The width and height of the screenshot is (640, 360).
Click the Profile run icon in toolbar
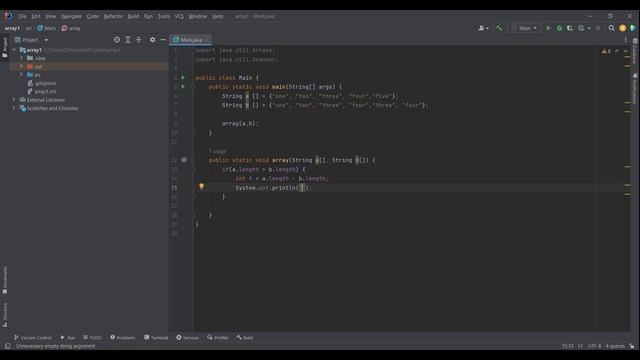pos(581,28)
